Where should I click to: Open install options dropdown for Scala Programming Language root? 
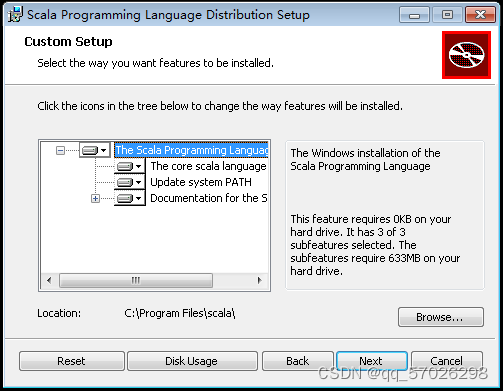tap(95, 150)
